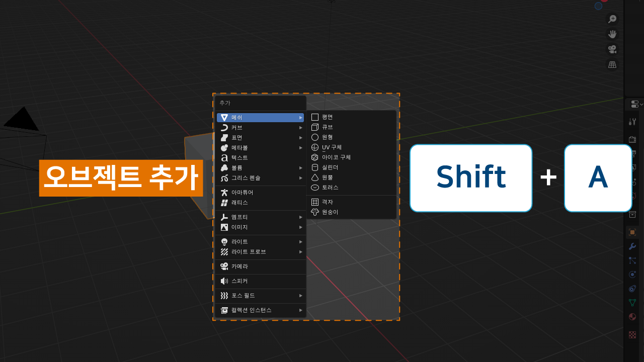
Task: Open the Render properties tab
Action: click(x=632, y=139)
